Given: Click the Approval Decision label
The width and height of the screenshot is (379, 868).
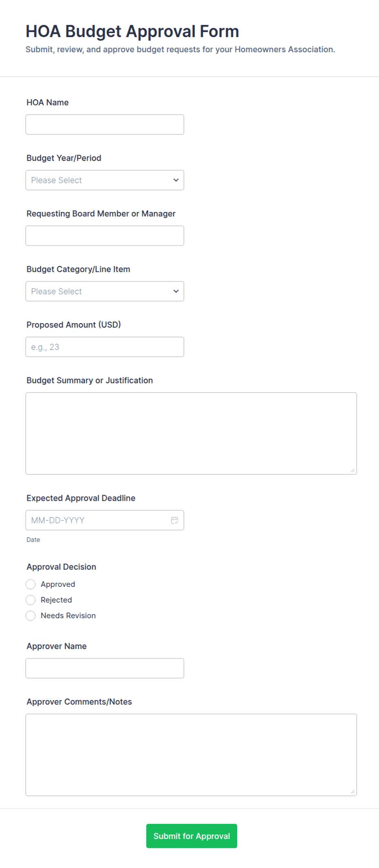Looking at the screenshot, I should 62,567.
